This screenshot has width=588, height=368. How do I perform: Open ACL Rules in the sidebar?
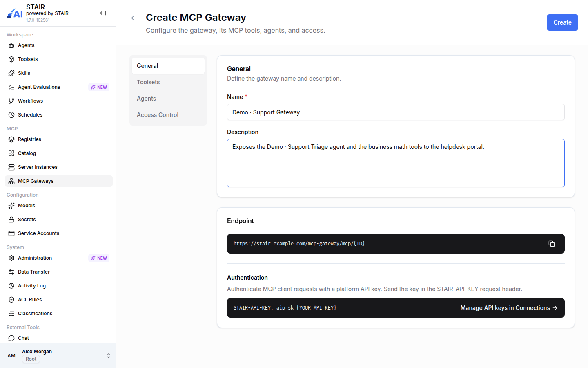[x=59, y=300]
